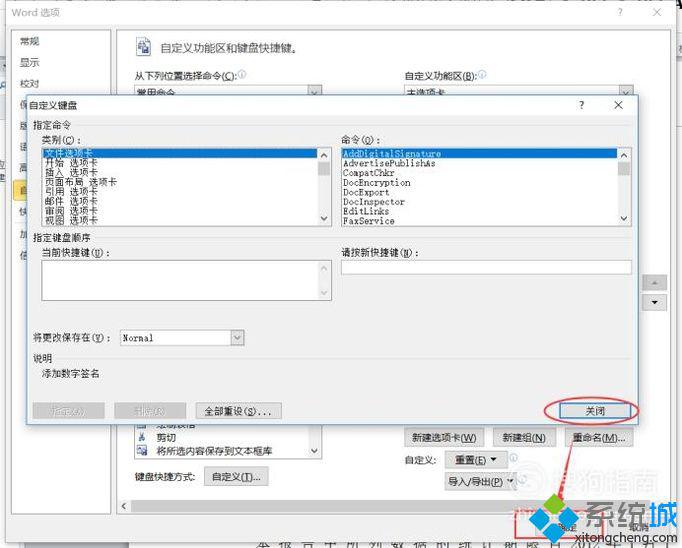Open the 将更改保存在 Normal dropdown
The height and width of the screenshot is (548, 682).
click(237, 337)
